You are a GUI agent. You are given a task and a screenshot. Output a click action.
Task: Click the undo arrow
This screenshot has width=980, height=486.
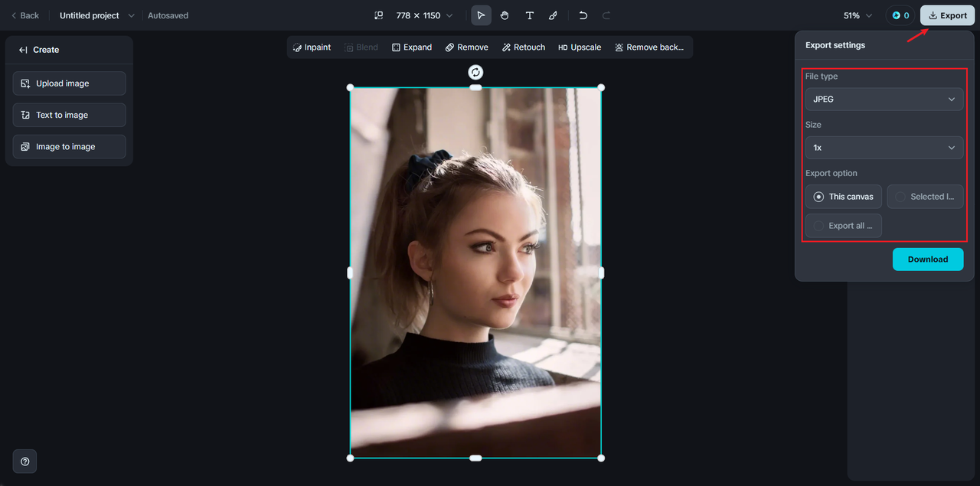pyautogui.click(x=583, y=15)
